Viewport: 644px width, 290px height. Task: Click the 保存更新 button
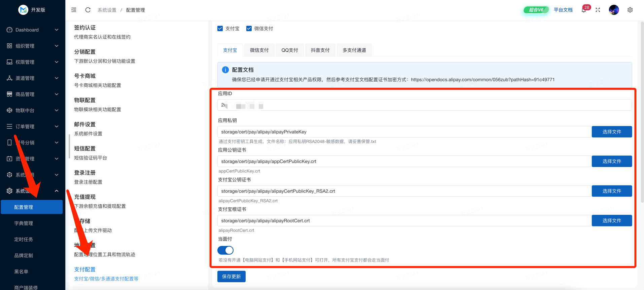pos(231,277)
